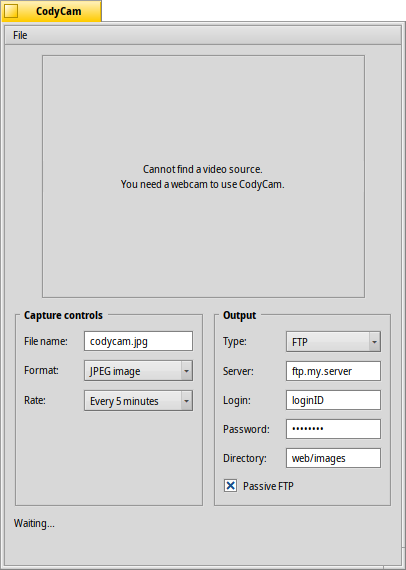Focus the Login field containing loginID
This screenshot has width=406, height=570.
(333, 400)
